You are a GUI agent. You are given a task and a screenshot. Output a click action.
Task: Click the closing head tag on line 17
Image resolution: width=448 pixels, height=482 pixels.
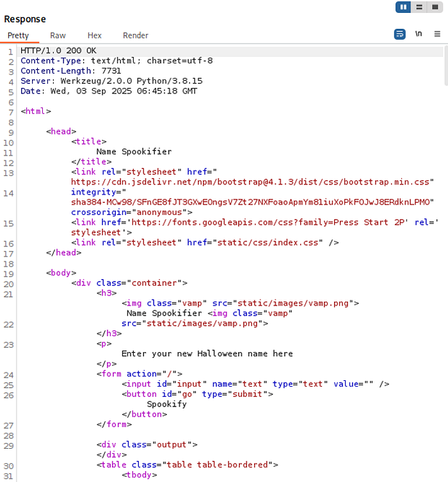[x=63, y=253]
